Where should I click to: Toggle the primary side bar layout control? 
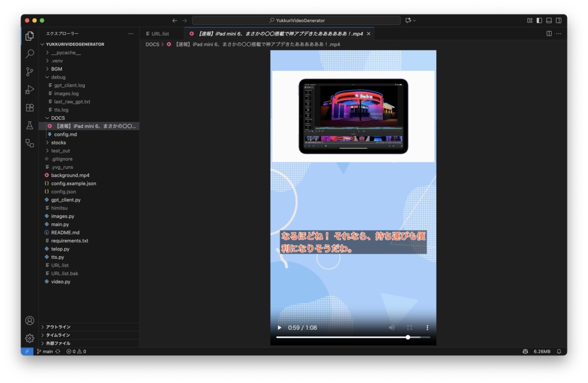pos(539,20)
